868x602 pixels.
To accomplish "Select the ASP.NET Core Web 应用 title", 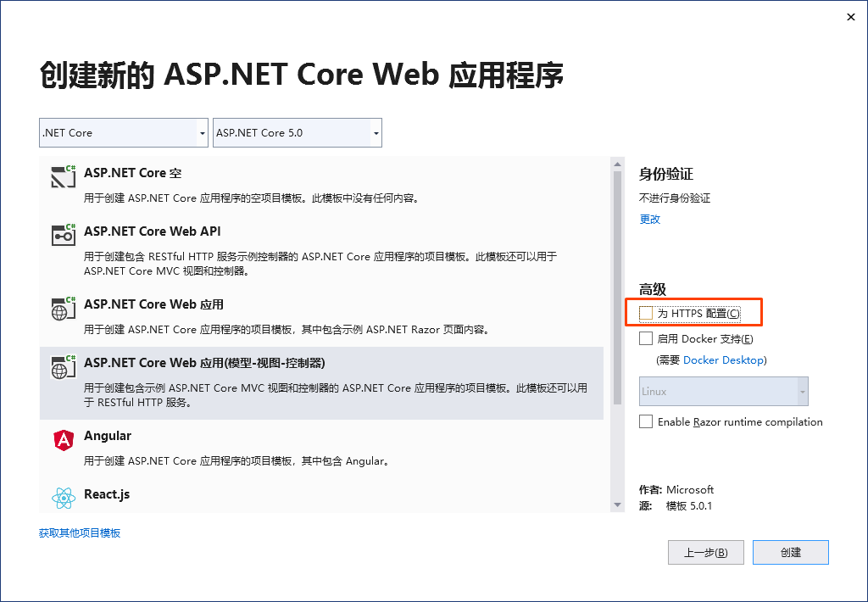I will click(154, 304).
